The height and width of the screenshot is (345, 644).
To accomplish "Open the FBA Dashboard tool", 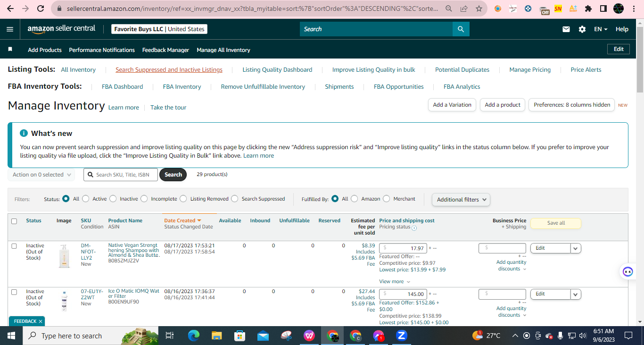I will 122,87.
